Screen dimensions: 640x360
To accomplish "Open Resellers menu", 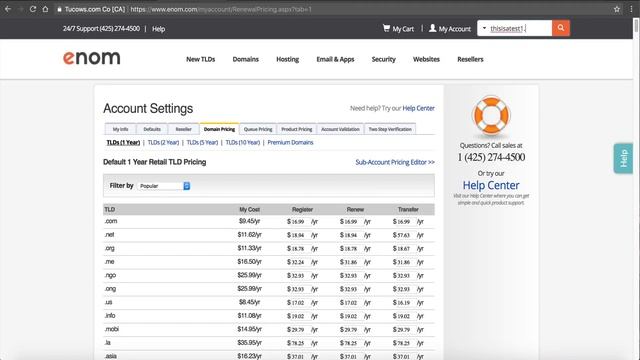I will pos(470,59).
